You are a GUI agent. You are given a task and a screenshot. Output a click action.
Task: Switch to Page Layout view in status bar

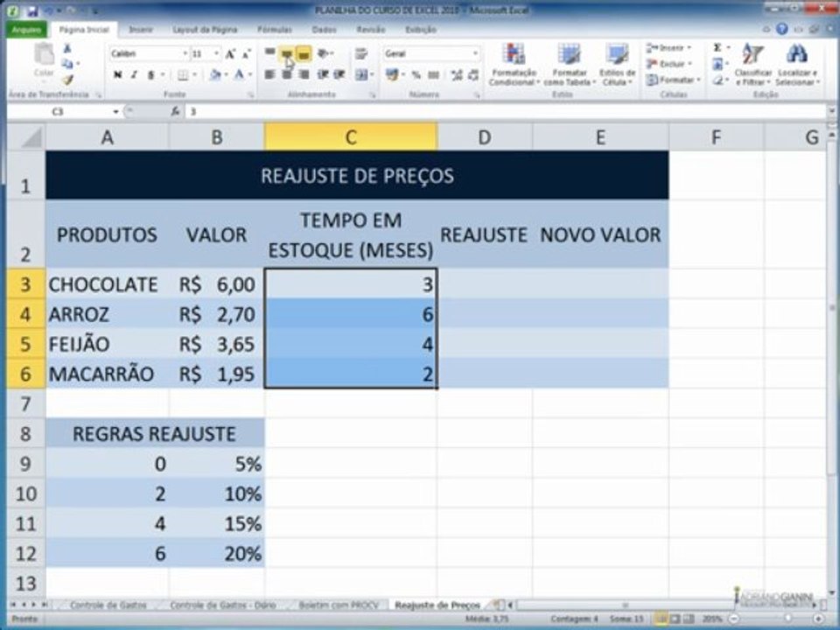(x=675, y=619)
